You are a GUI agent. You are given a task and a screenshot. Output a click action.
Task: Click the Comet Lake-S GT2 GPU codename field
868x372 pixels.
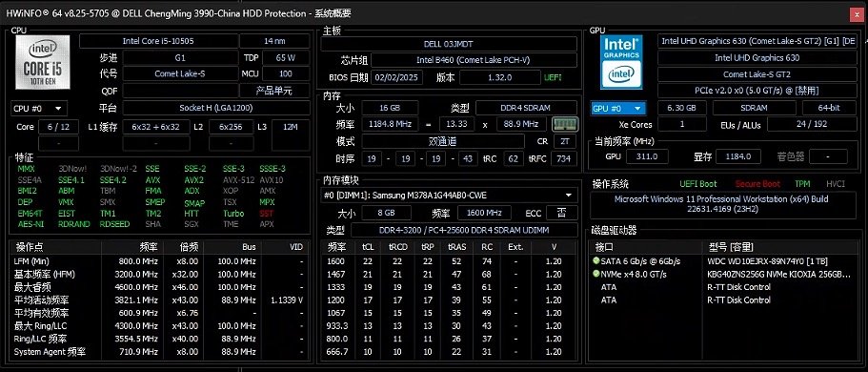pos(757,73)
